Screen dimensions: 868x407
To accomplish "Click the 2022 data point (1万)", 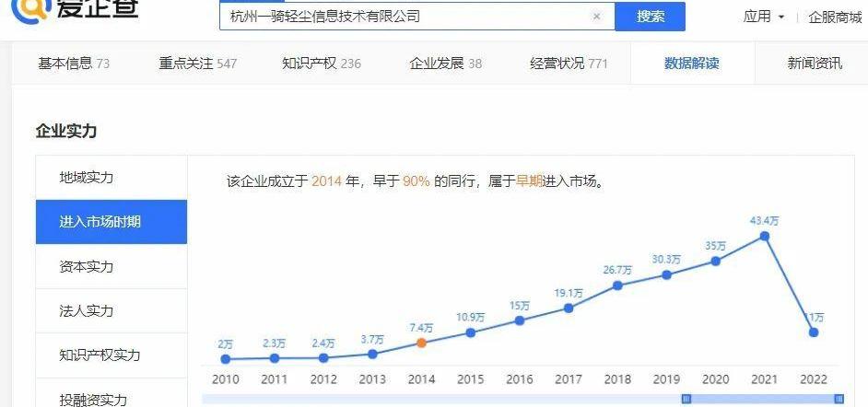I will [814, 332].
